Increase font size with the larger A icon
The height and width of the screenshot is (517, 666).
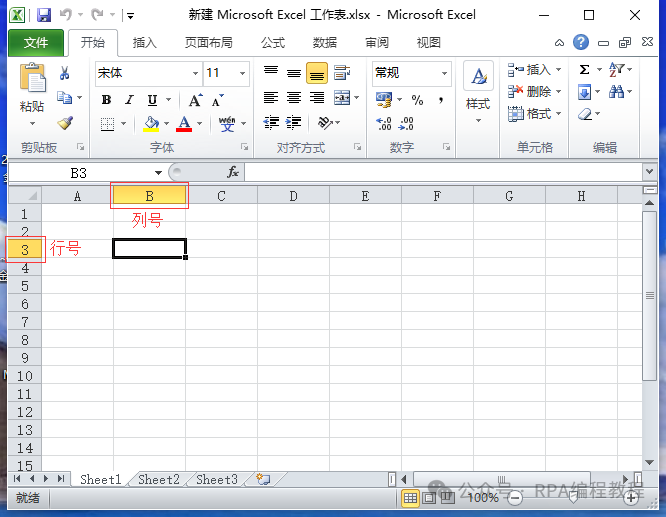pos(195,100)
